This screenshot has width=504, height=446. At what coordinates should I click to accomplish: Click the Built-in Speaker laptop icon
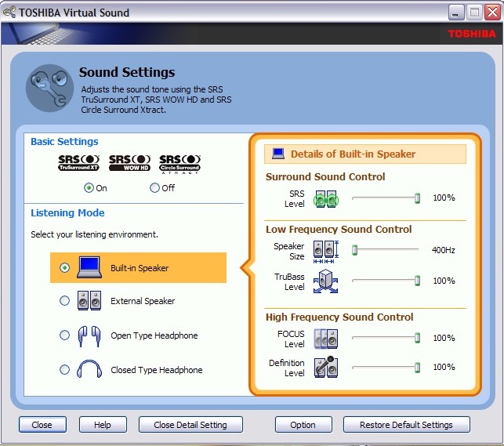(x=89, y=268)
